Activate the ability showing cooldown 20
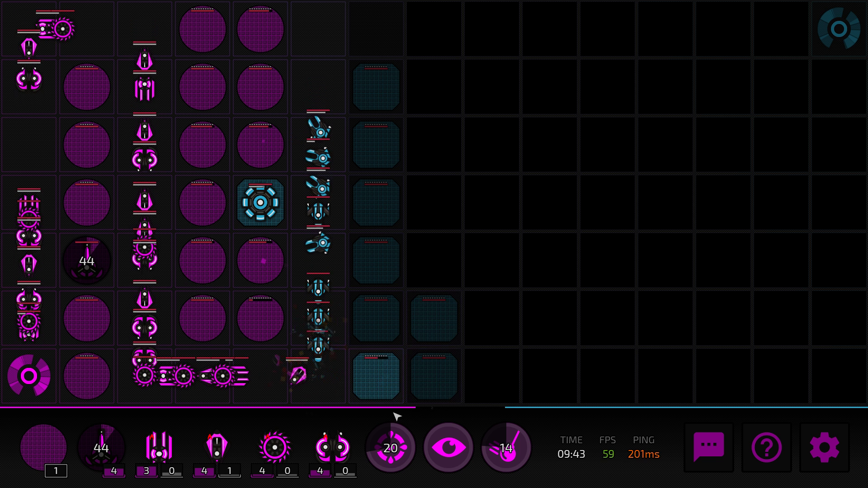 click(x=390, y=447)
